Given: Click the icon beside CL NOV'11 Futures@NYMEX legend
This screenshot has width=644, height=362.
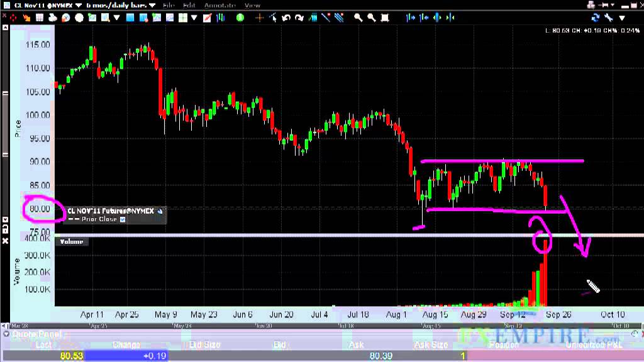Looking at the screenshot, I should pos(160,211).
